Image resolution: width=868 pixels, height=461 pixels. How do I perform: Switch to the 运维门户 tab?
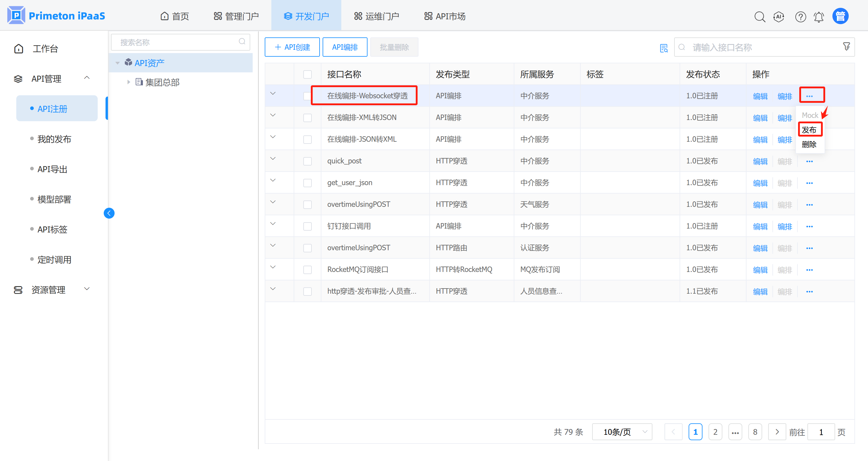376,16
